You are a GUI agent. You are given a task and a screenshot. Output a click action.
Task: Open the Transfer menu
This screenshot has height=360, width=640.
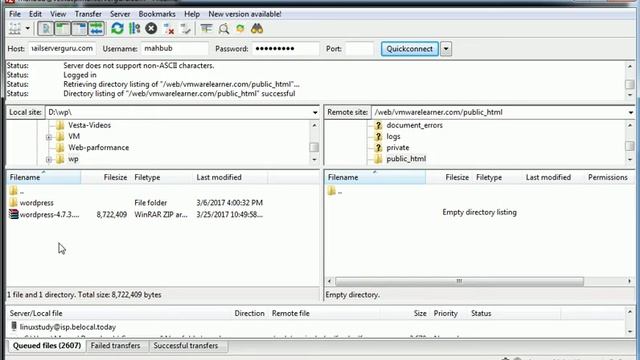click(88, 14)
